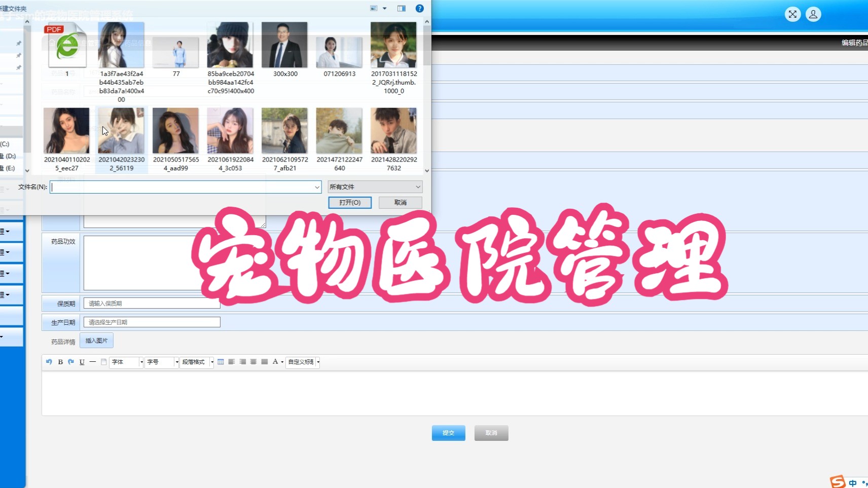Click into 文件名 input field

click(x=183, y=187)
